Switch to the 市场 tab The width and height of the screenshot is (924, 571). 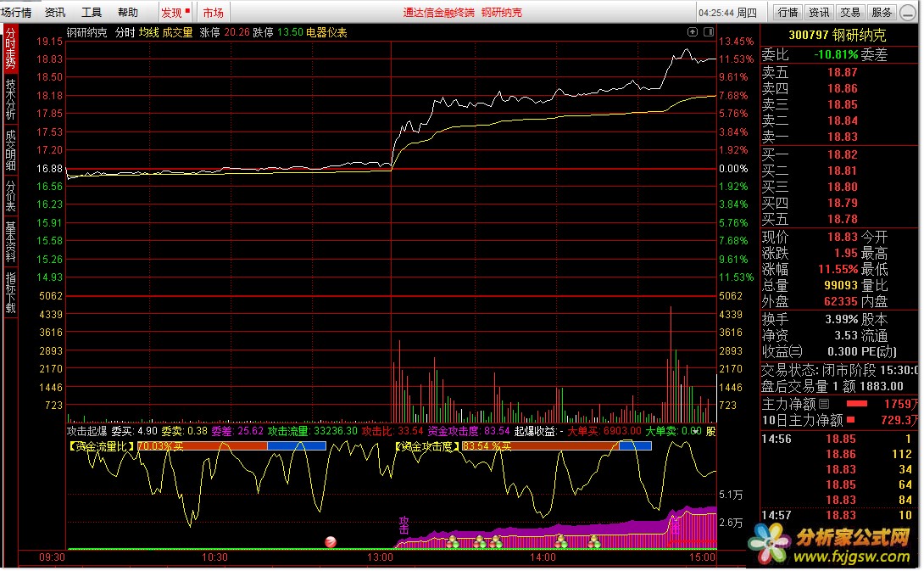coord(214,13)
